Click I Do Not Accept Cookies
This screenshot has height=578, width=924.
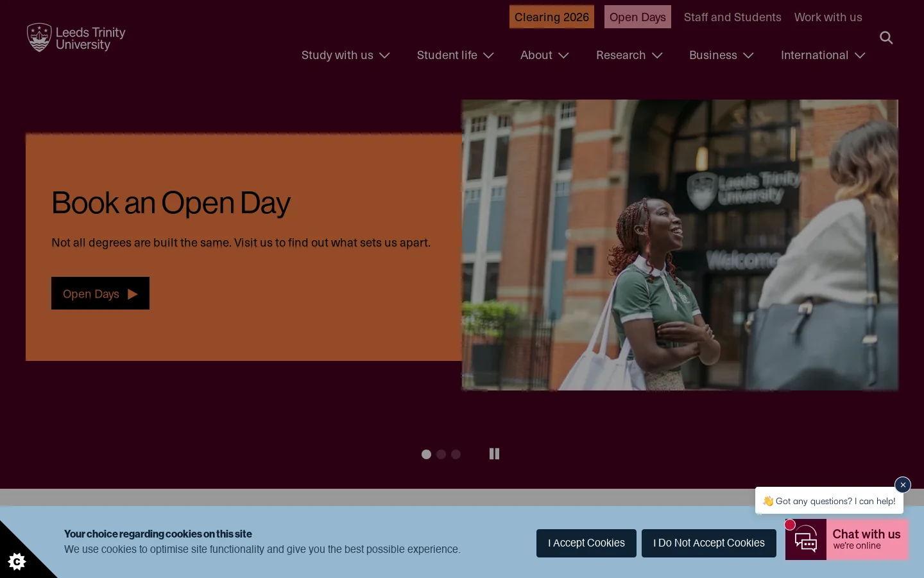point(709,543)
